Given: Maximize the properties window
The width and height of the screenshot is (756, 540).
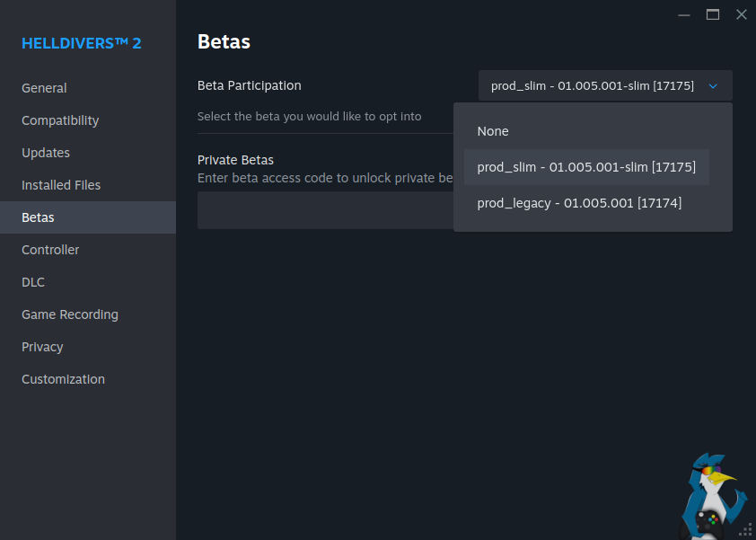Looking at the screenshot, I should pos(713,14).
